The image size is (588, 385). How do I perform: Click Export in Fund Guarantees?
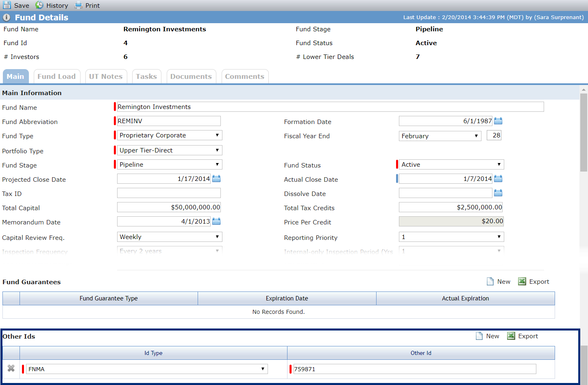[x=539, y=282]
